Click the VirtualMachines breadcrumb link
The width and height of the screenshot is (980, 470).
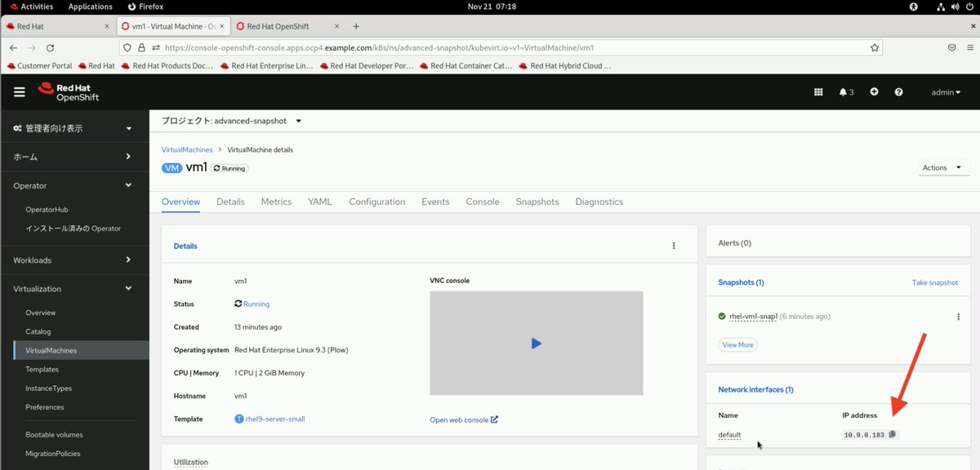tap(187, 150)
